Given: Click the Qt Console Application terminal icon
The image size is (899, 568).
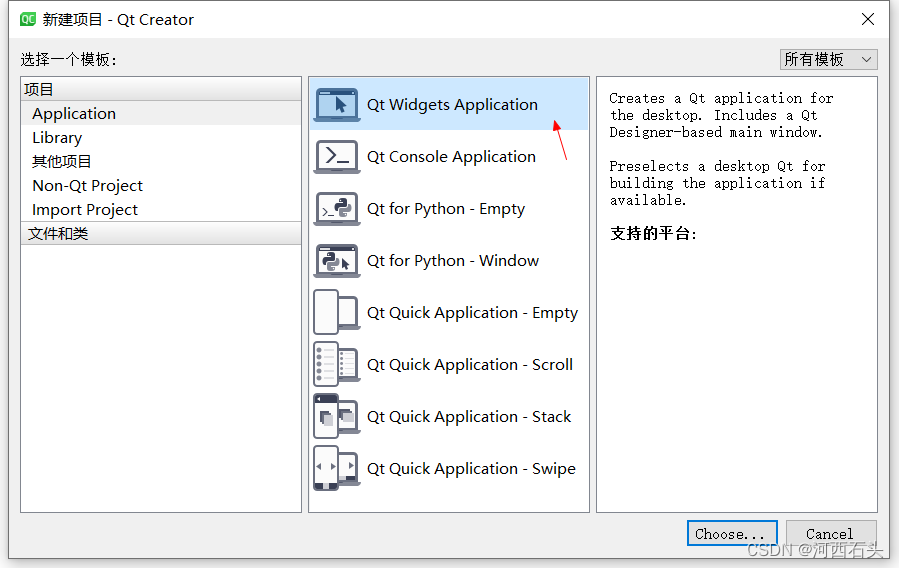Looking at the screenshot, I should coord(337,156).
